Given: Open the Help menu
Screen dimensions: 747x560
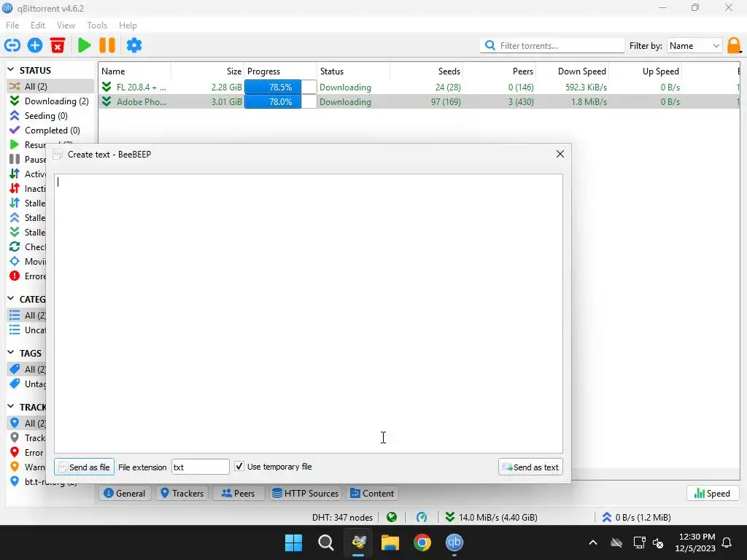Looking at the screenshot, I should [128, 26].
